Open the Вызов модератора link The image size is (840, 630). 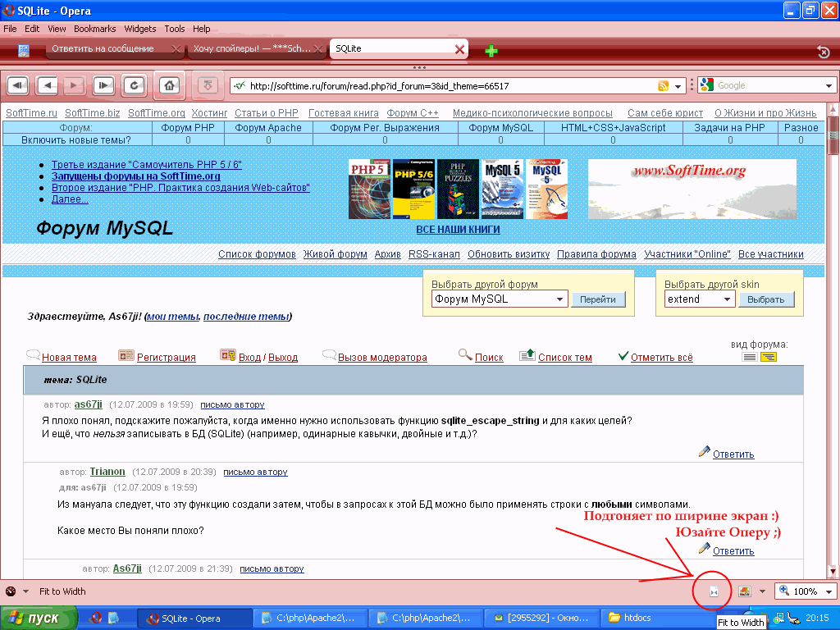[x=382, y=358]
